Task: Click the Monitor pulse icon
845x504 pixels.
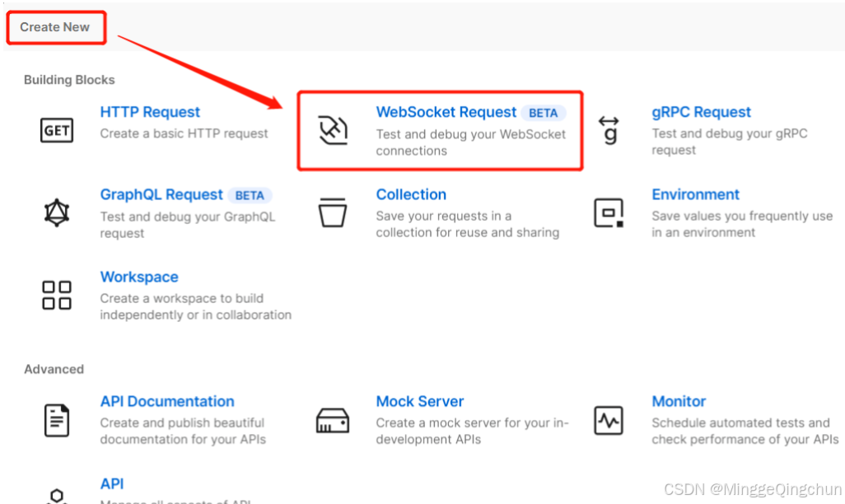Action: pyautogui.click(x=609, y=421)
